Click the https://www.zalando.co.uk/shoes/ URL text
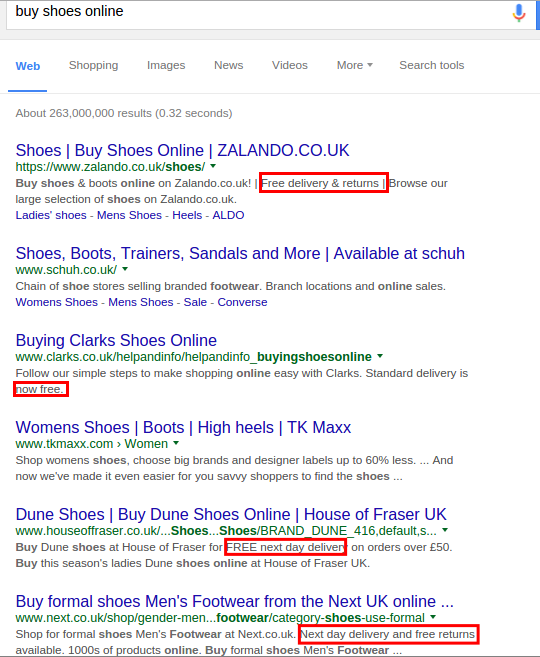 (110, 167)
